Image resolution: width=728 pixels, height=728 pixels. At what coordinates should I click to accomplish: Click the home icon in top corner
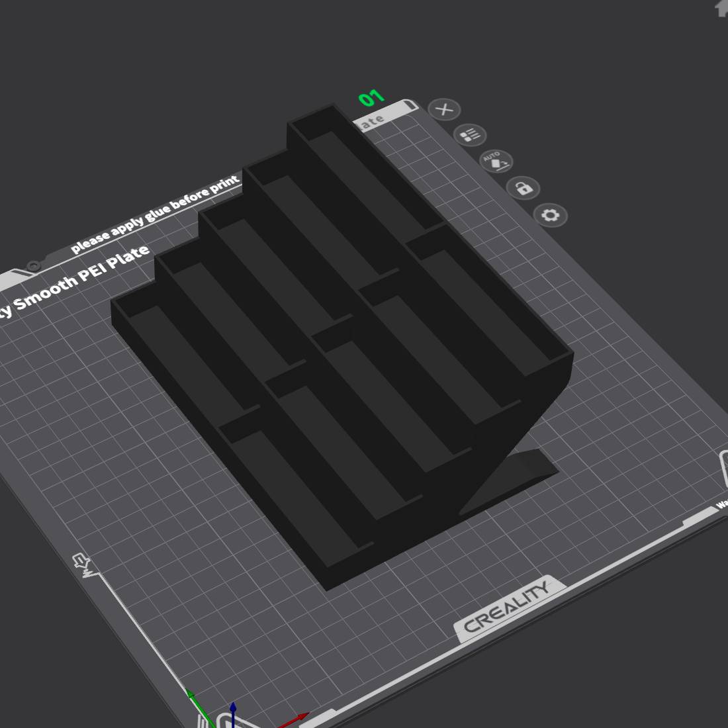coord(722,8)
